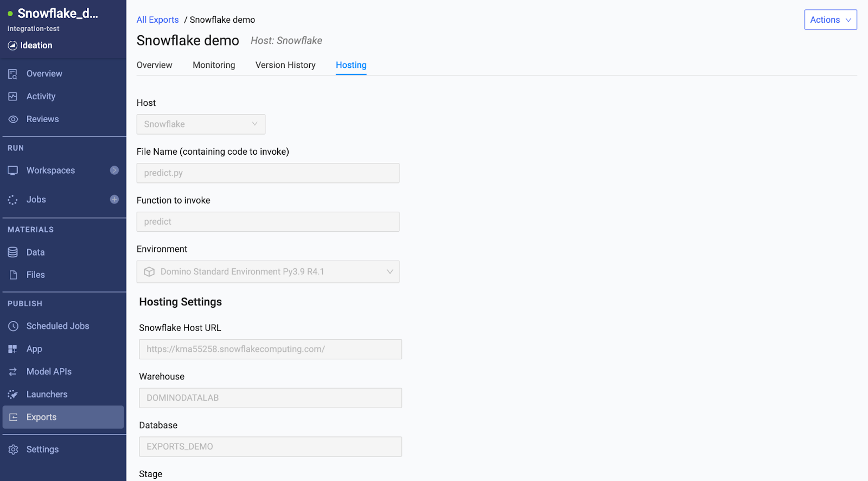Click the Scheduled Jobs clock icon
The image size is (868, 481).
coord(13,326)
